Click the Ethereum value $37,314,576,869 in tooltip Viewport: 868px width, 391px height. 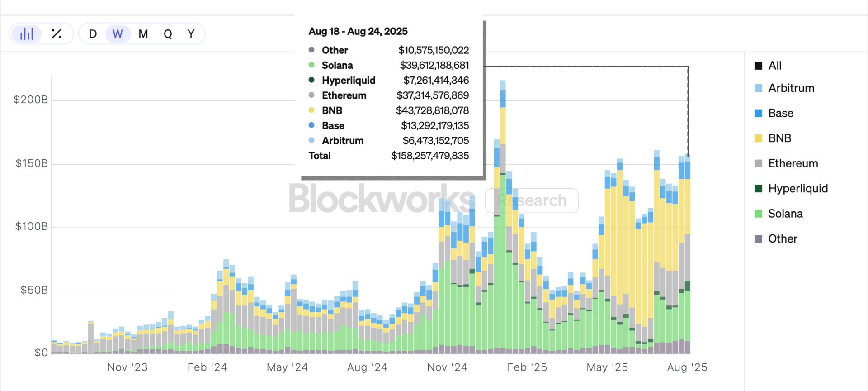(433, 95)
